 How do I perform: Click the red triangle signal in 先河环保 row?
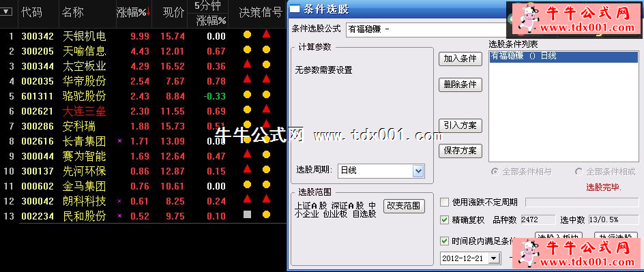[247, 168]
